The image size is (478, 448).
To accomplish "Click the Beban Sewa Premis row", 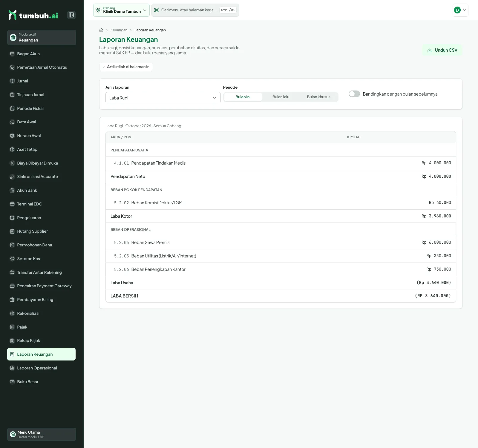I will [281, 243].
